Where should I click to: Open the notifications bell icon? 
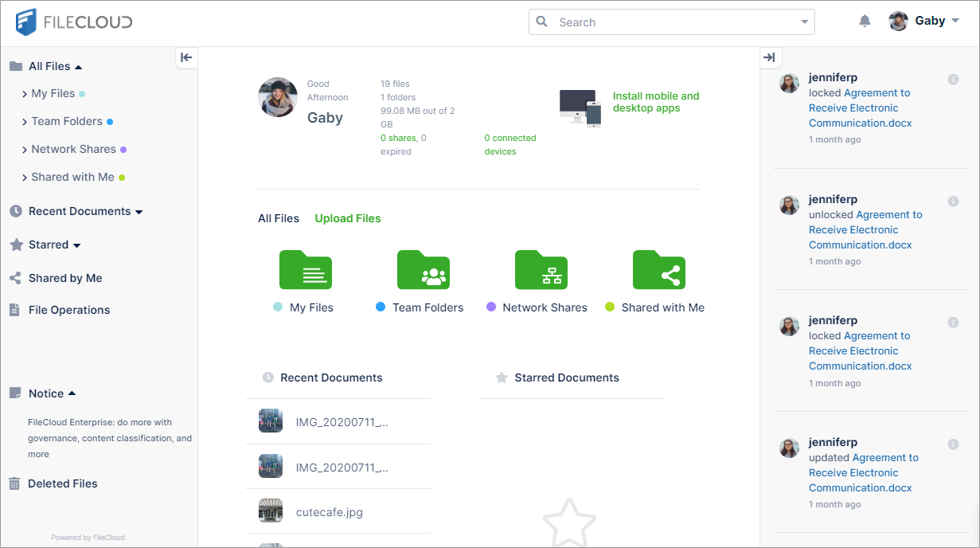pyautogui.click(x=865, y=22)
